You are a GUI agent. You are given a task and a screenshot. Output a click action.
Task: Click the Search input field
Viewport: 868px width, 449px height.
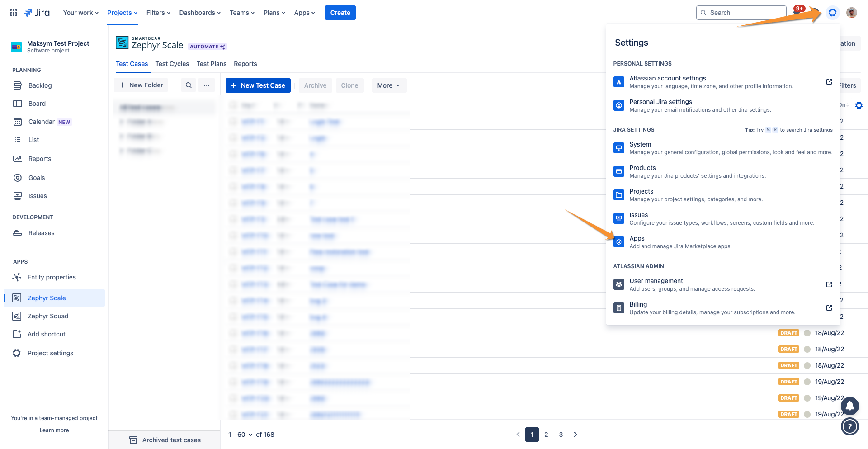(741, 13)
